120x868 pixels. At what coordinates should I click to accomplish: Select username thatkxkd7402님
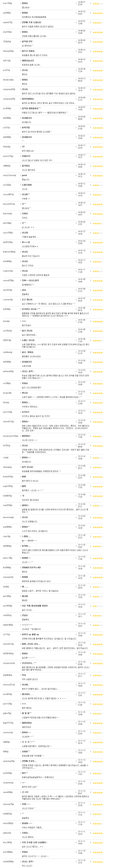pyautogui.click(x=9, y=252)
